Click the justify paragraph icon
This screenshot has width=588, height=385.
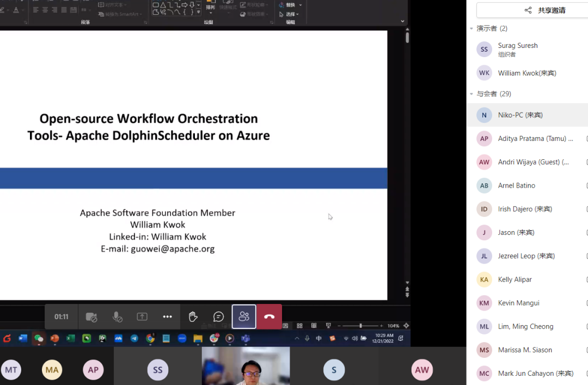[x=64, y=10]
